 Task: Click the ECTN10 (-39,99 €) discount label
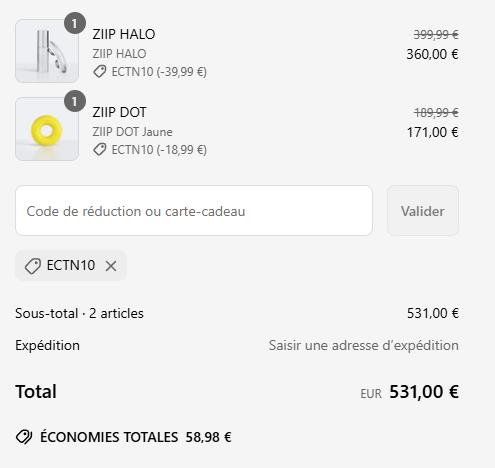(159, 72)
